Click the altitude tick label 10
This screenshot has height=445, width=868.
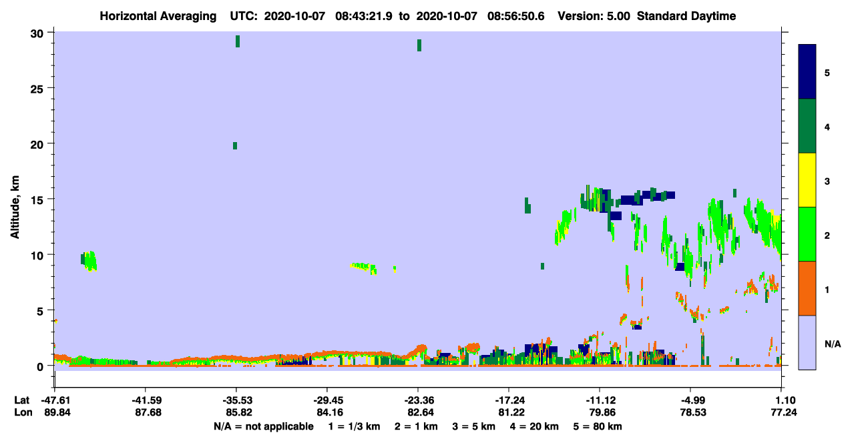click(38, 255)
